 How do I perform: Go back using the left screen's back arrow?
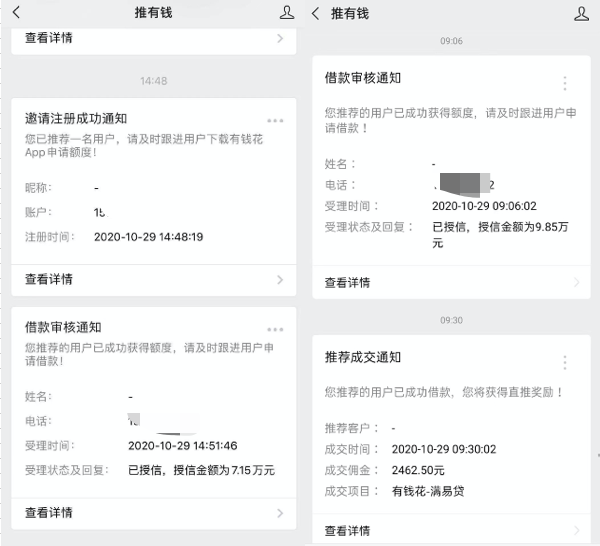point(16,12)
